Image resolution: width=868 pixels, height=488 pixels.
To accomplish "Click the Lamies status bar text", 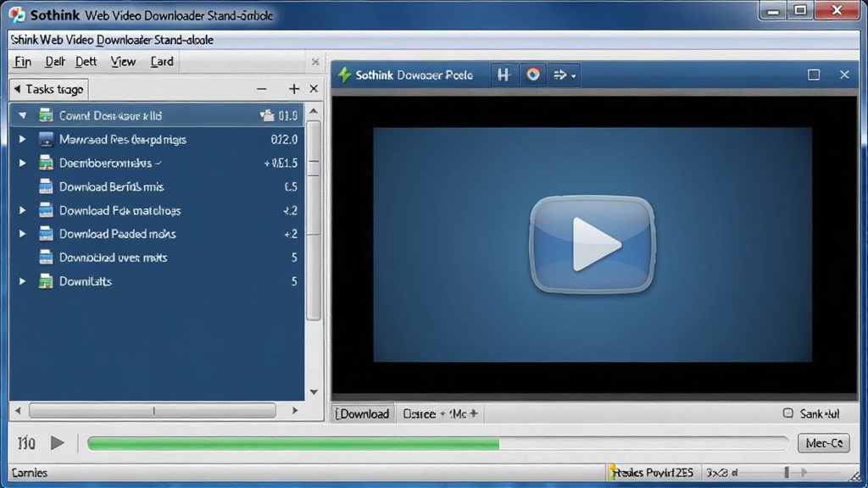I will click(x=30, y=473).
